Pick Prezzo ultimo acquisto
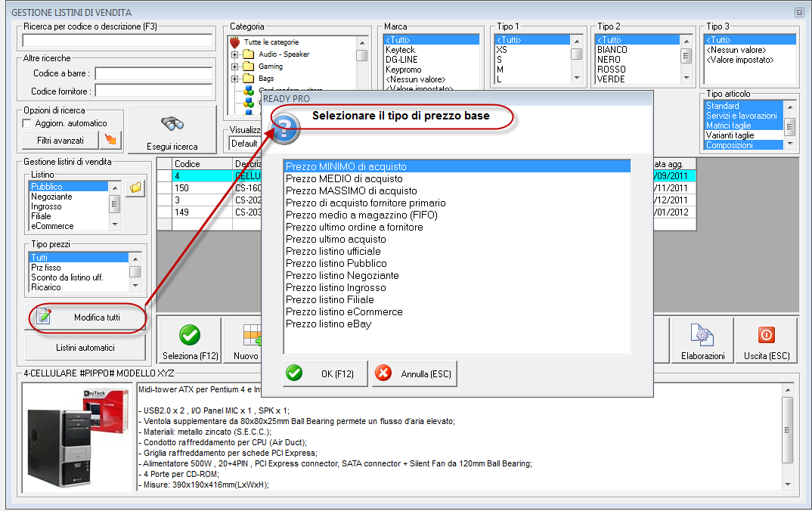Viewport: 812px width, 511px height. [x=457, y=239]
